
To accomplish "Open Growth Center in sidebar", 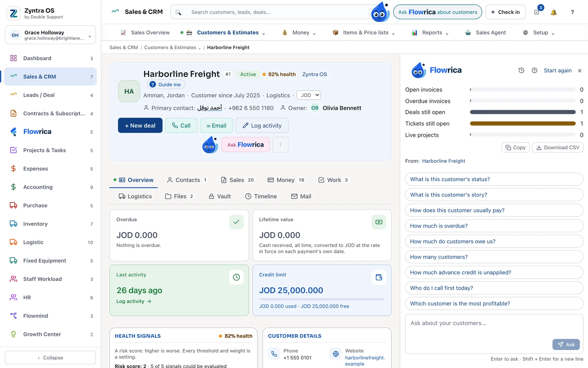I will (50, 334).
